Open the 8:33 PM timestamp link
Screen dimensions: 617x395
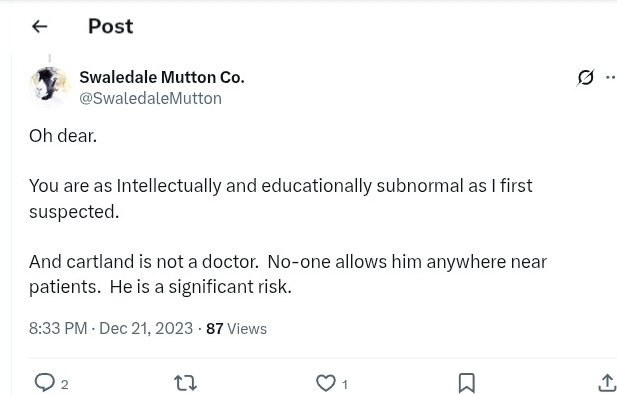click(x=58, y=328)
